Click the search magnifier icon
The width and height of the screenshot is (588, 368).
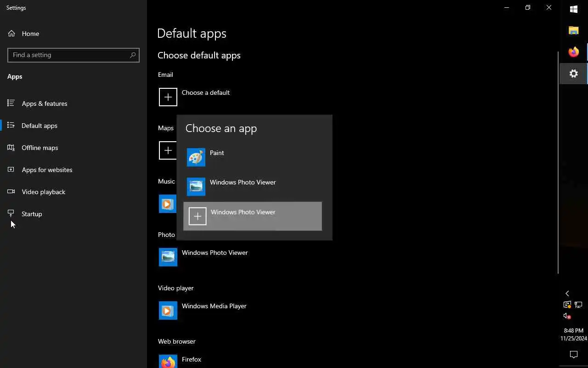click(x=133, y=55)
